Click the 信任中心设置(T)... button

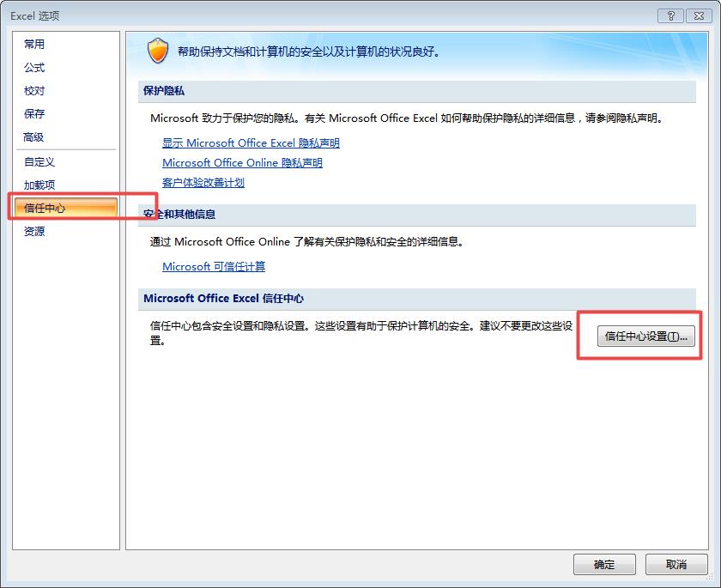646,336
